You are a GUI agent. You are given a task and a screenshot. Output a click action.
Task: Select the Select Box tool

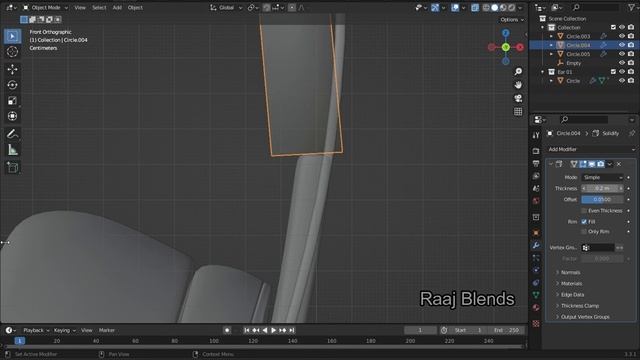(x=12, y=36)
